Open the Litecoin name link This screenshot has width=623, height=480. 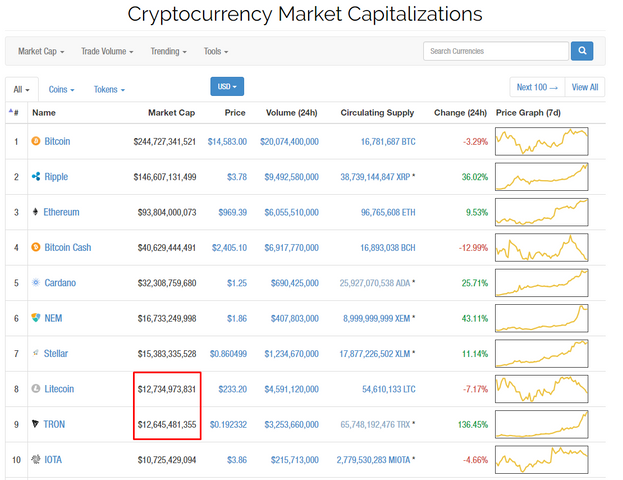(x=59, y=389)
